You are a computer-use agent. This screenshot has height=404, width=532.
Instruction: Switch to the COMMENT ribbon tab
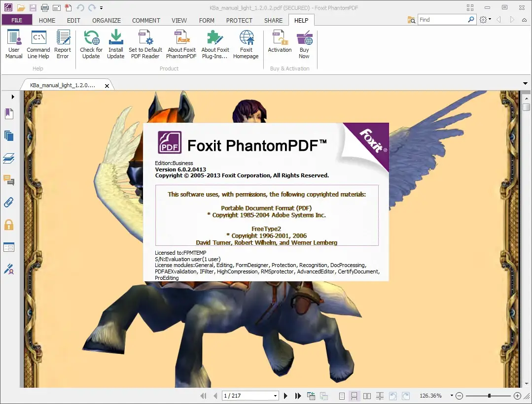146,20
